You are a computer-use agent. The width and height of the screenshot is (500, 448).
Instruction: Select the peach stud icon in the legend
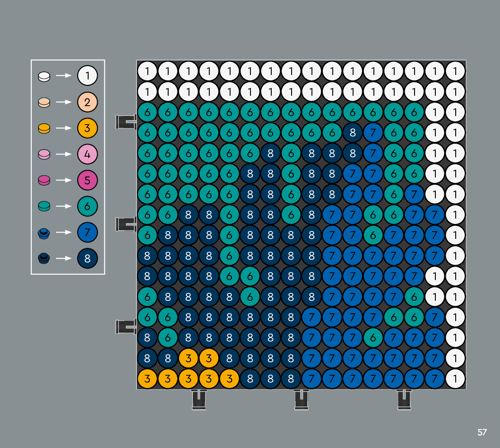(x=44, y=103)
